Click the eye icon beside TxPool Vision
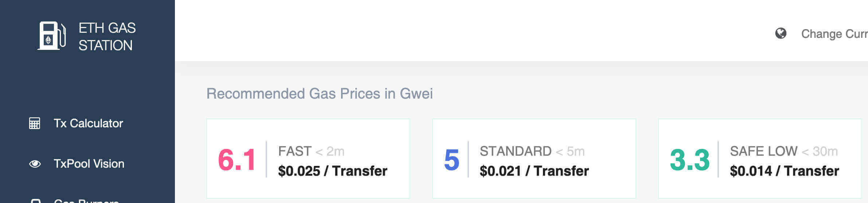 coord(35,164)
